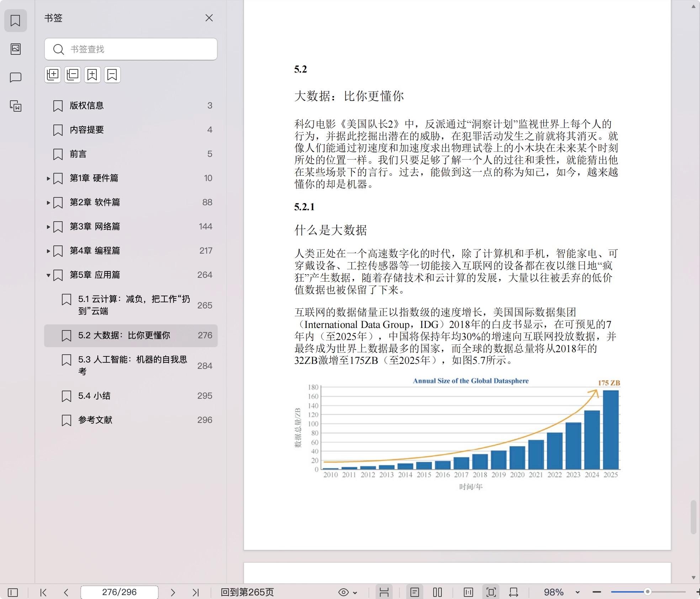Open the eye mode dropdown arrow

tap(355, 593)
